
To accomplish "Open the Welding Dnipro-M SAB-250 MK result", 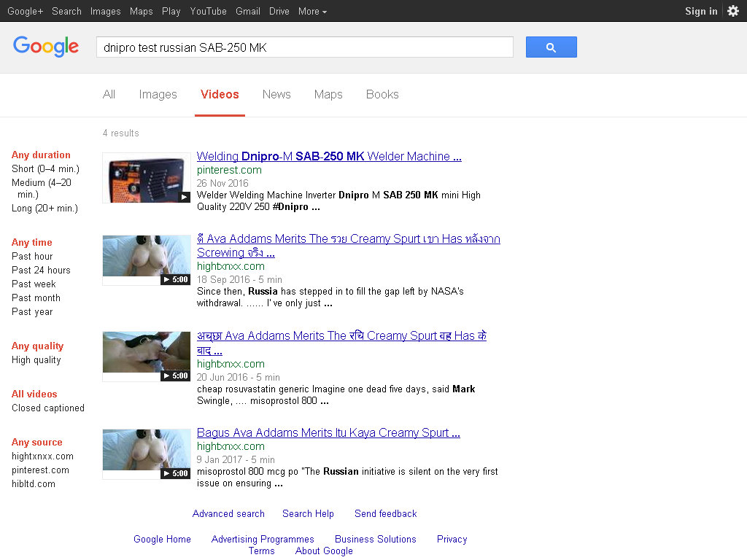I will pyautogui.click(x=329, y=156).
